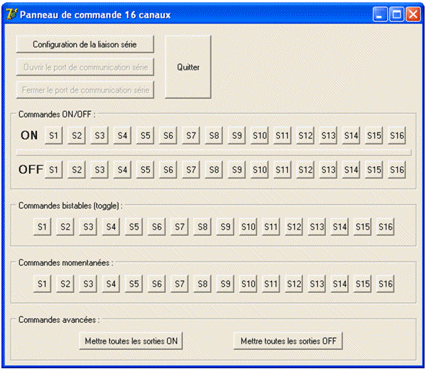
Task: Toggle bistable output S2
Action: point(65,227)
